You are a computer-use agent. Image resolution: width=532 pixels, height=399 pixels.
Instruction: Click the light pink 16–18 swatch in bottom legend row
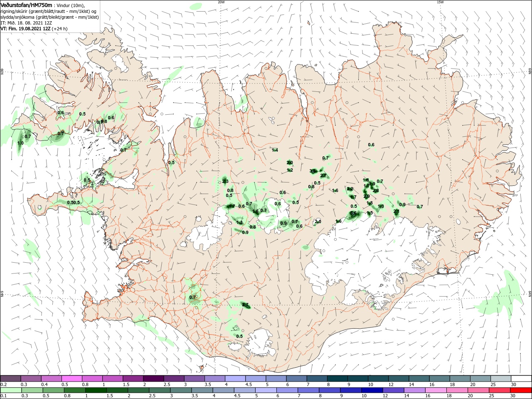coord(436,390)
